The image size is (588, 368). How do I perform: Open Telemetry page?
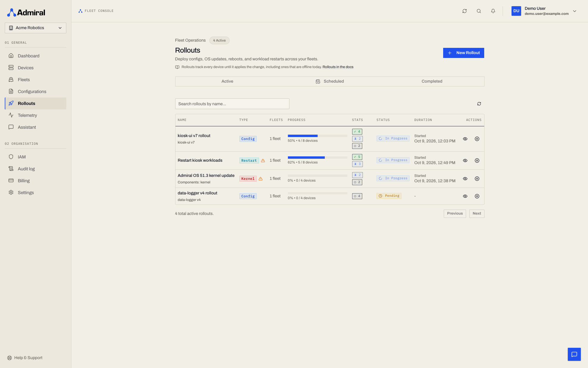35,115
